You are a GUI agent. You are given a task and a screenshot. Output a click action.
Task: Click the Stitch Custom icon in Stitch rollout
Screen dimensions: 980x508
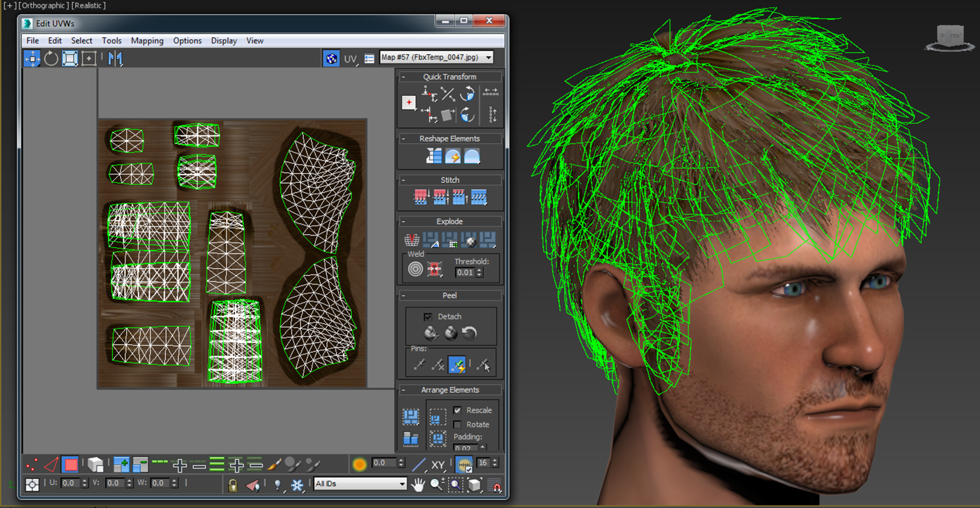pos(479,197)
